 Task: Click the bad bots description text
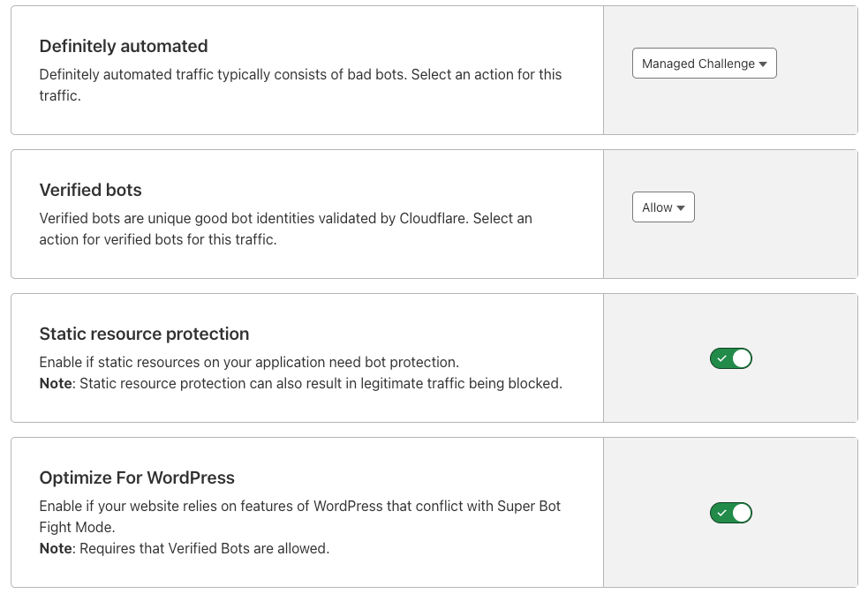[300, 85]
